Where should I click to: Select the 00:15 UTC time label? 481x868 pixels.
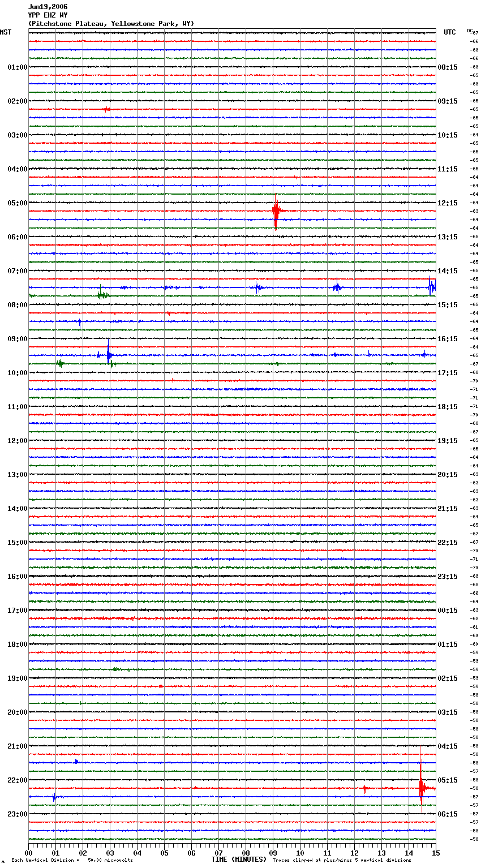coord(448,611)
